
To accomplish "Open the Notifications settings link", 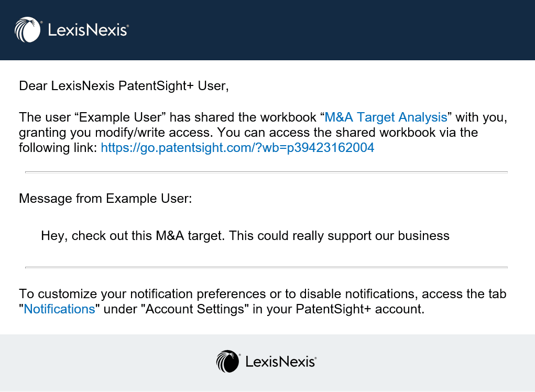I will coord(59,309).
